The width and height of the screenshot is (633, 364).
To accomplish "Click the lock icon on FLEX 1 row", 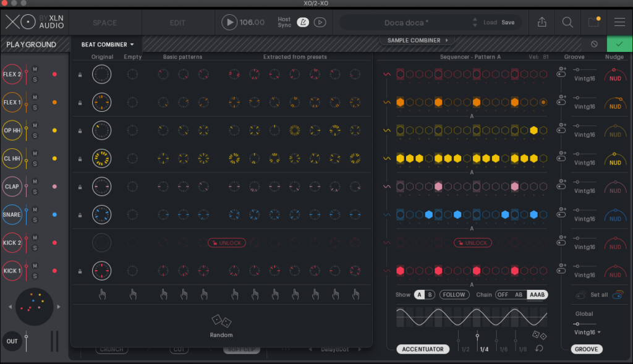I will click(x=79, y=103).
